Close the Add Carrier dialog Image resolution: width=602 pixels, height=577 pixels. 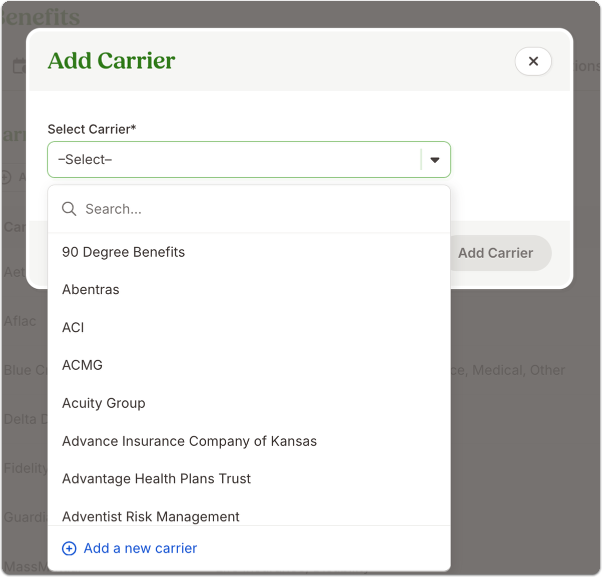click(x=533, y=61)
